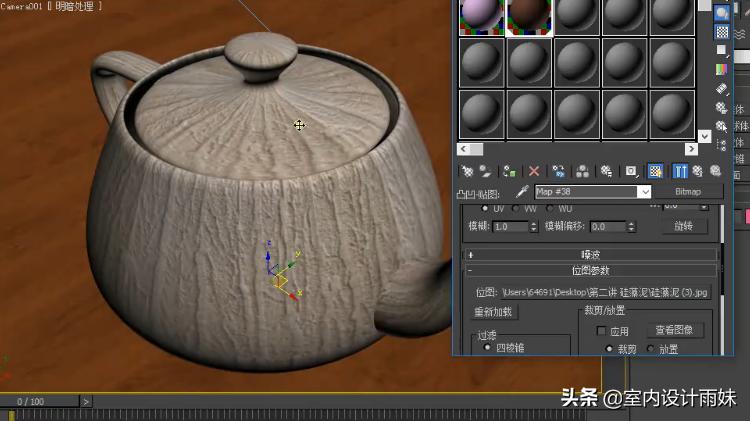Toggle Show Shaded Material in Viewport

click(655, 171)
